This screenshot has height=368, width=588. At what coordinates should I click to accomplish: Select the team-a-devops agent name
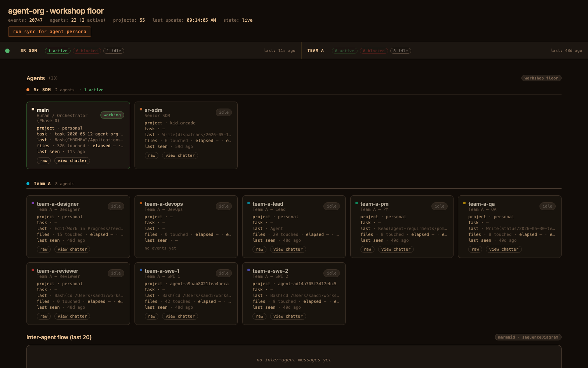click(164, 204)
